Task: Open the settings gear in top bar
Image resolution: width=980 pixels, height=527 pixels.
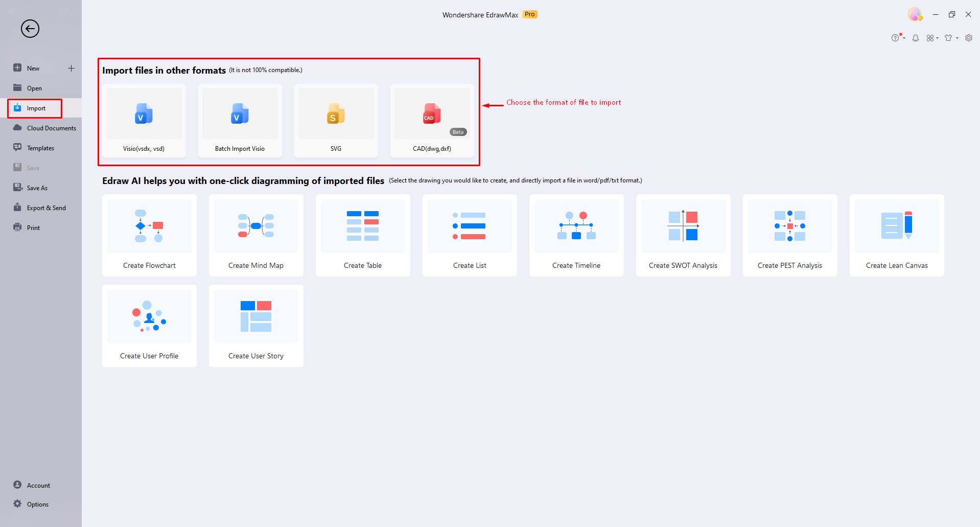Action: [969, 38]
